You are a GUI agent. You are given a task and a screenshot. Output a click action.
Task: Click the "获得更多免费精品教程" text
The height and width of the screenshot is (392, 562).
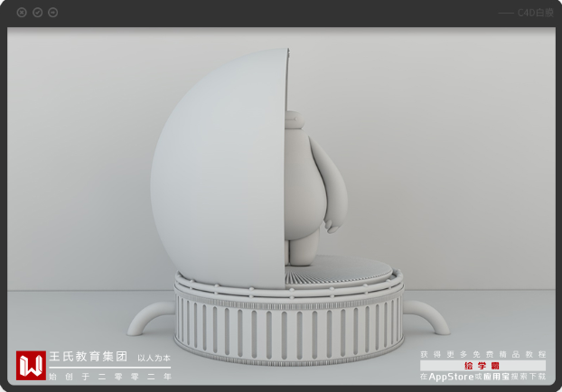click(482, 354)
